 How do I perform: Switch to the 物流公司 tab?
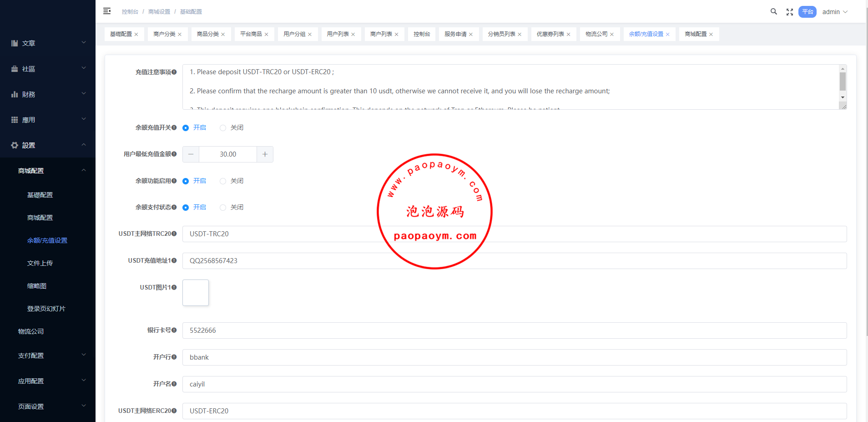[596, 34]
